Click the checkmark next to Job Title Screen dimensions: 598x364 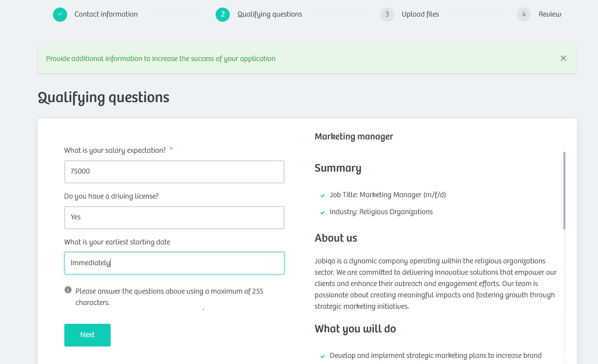[322, 195]
